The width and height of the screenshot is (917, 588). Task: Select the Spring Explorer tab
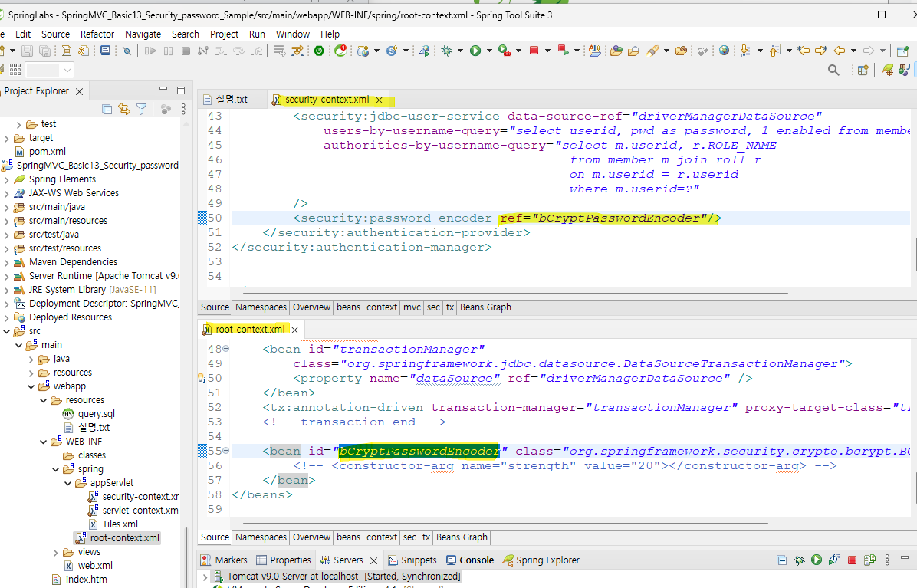(541, 560)
